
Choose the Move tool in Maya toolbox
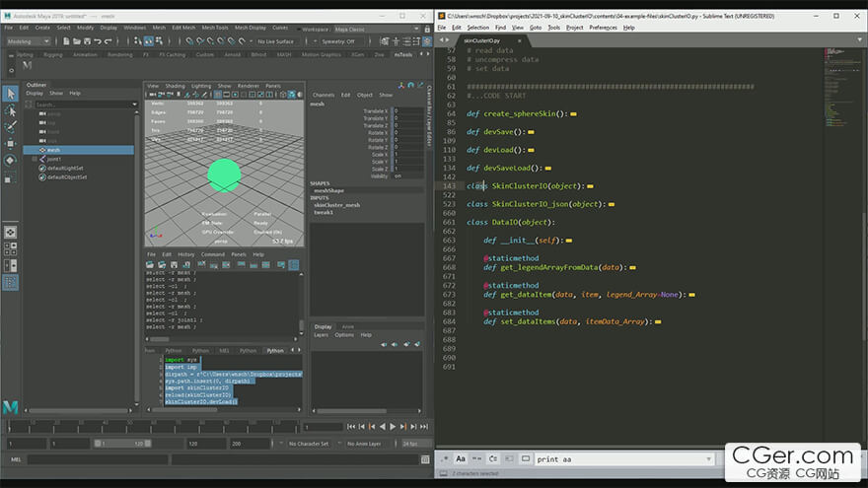11,143
